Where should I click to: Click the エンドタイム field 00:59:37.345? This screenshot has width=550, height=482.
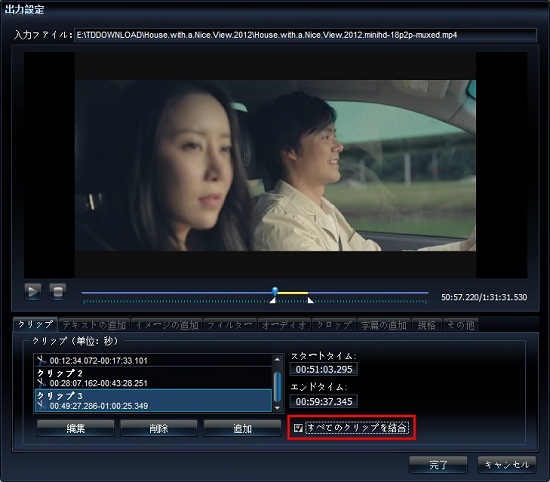coord(324,401)
